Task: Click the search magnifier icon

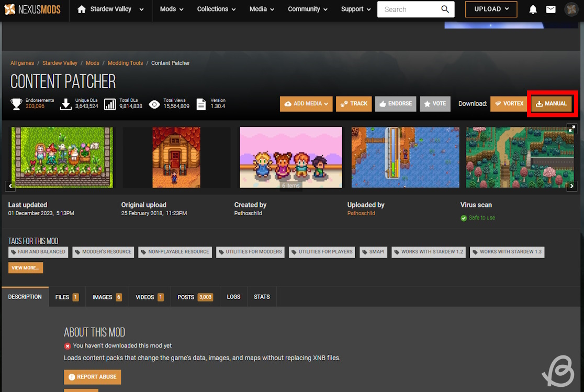Action: click(x=445, y=9)
